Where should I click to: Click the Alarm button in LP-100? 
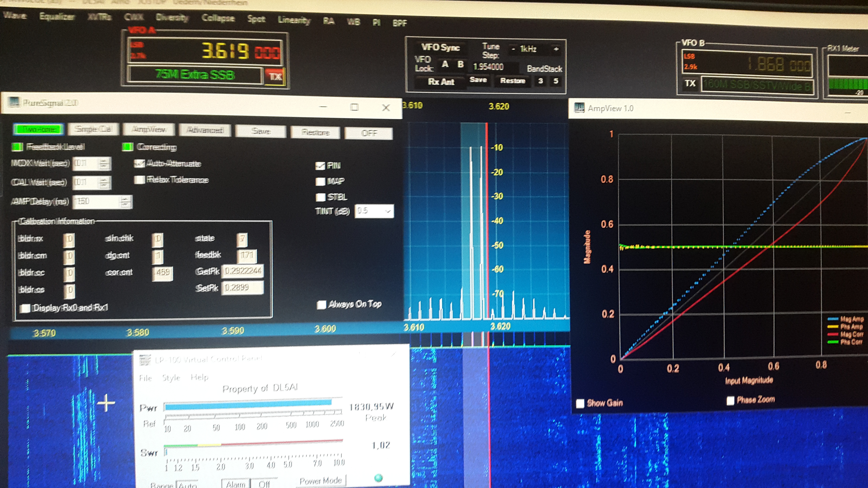236,484
